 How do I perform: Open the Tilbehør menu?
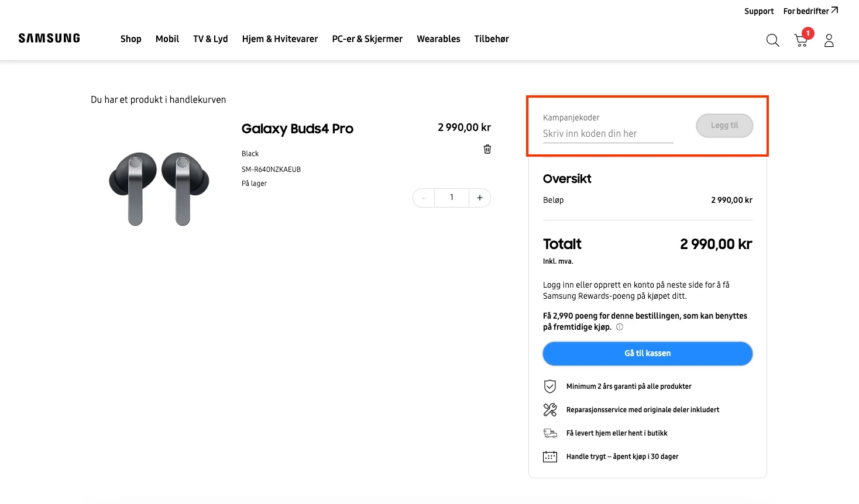click(492, 39)
